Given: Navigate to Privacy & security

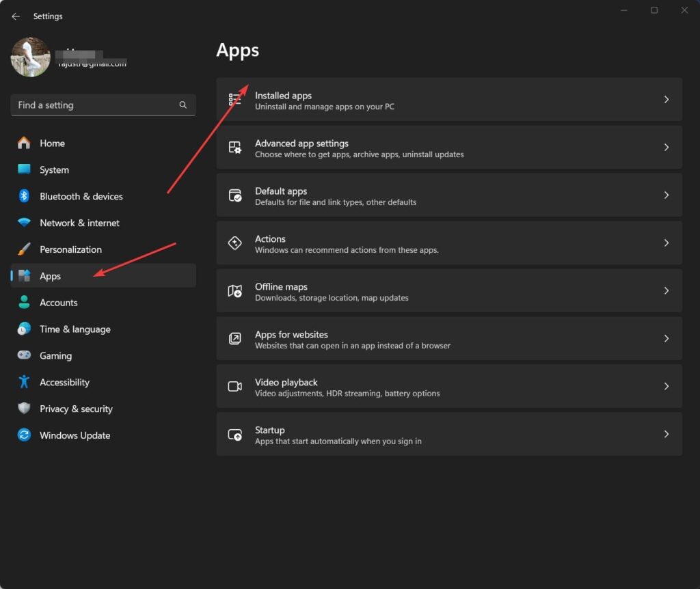Looking at the screenshot, I should click(x=76, y=409).
